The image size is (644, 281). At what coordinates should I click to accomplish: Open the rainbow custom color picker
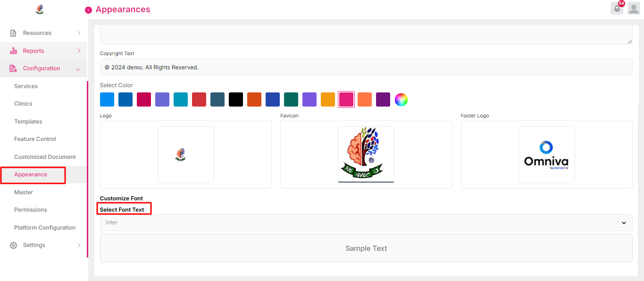[401, 99]
